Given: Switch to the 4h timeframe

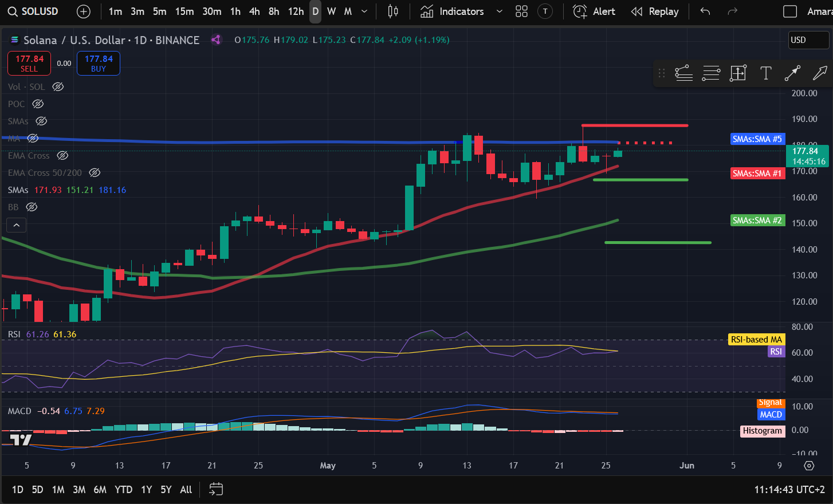Looking at the screenshot, I should (254, 11).
